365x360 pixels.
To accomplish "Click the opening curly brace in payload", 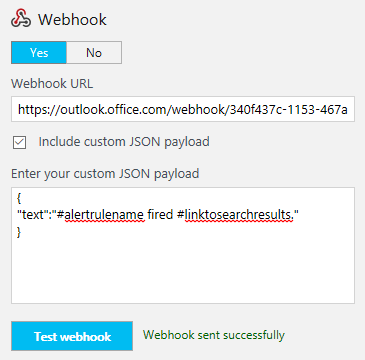I will [x=19, y=199].
